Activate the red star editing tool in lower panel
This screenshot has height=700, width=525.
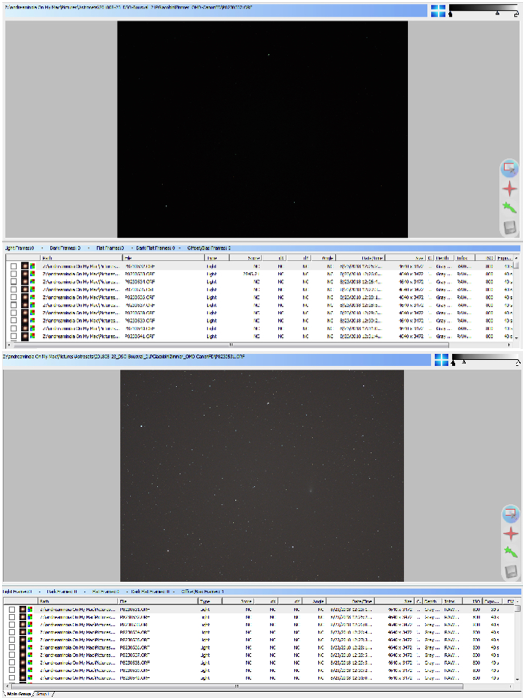click(x=510, y=533)
